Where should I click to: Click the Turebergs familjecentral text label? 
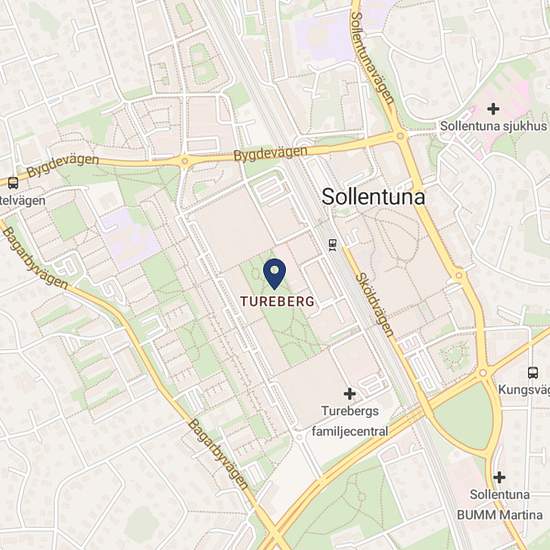tap(350, 421)
